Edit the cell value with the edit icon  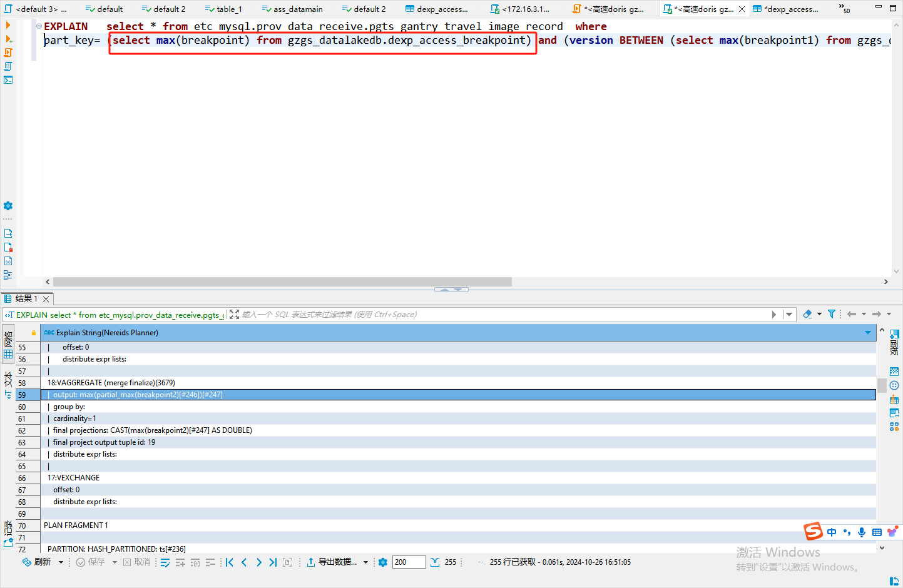coord(165,562)
